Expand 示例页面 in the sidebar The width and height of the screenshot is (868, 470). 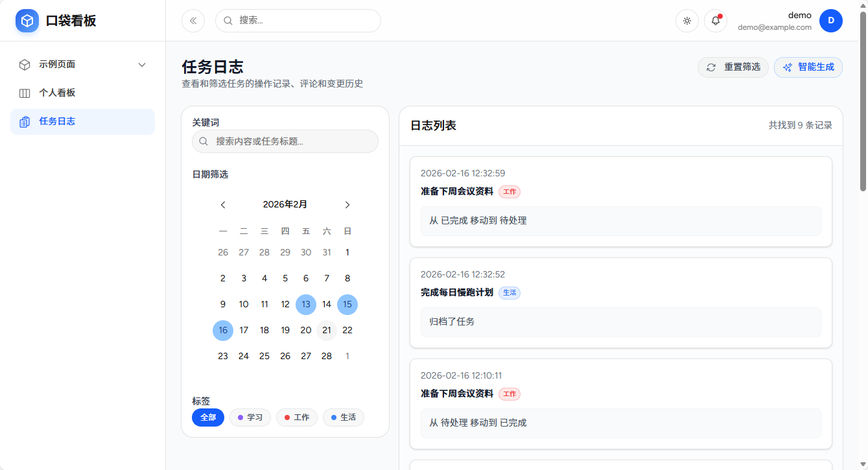click(x=141, y=64)
